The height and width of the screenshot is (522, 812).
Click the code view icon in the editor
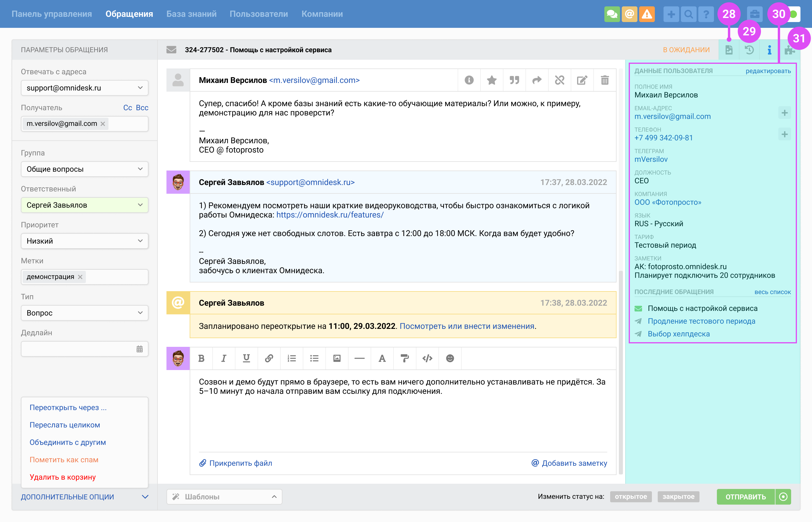click(x=427, y=358)
